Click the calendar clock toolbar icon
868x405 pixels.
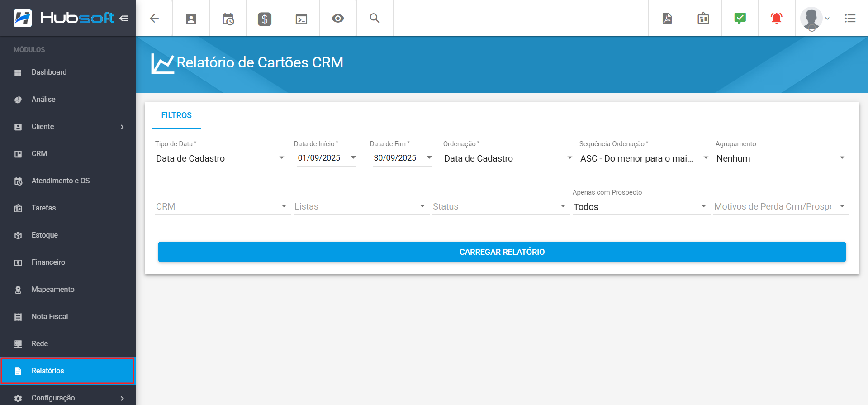(228, 19)
